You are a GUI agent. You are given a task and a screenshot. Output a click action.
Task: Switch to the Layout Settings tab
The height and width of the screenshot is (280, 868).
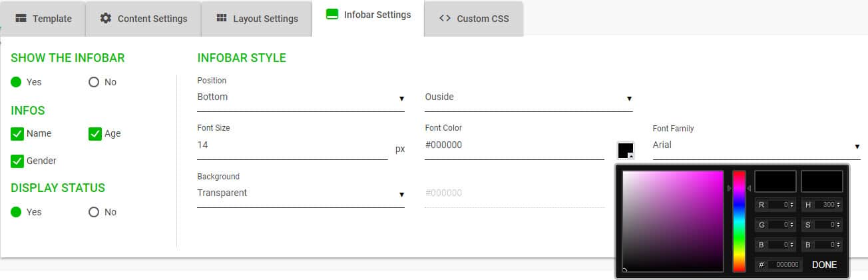point(257,19)
